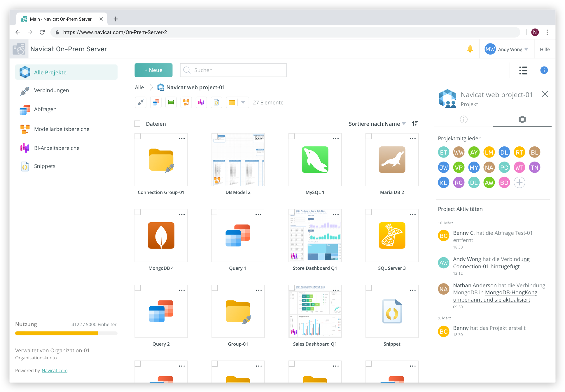The width and height of the screenshot is (565, 392).
Task: Add a project member plus button
Action: coord(519,183)
